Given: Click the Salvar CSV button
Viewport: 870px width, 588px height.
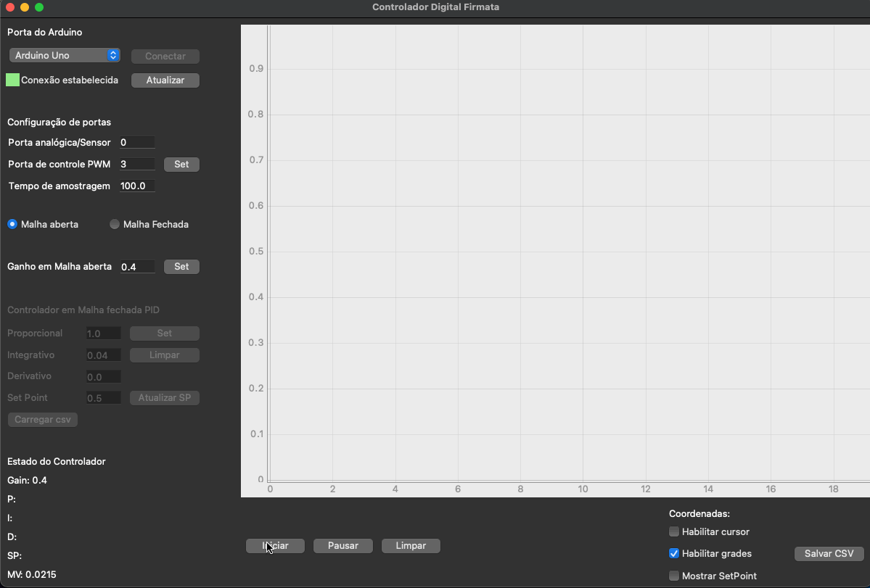Looking at the screenshot, I should pyautogui.click(x=829, y=554).
